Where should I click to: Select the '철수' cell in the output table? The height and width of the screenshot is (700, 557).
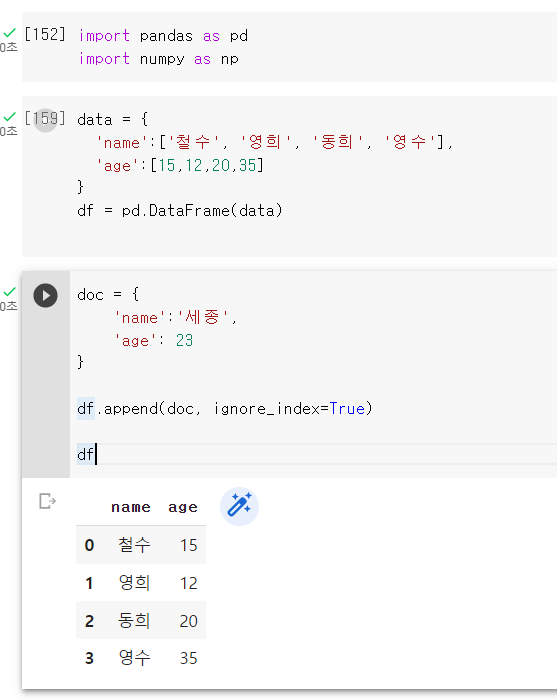(134, 545)
